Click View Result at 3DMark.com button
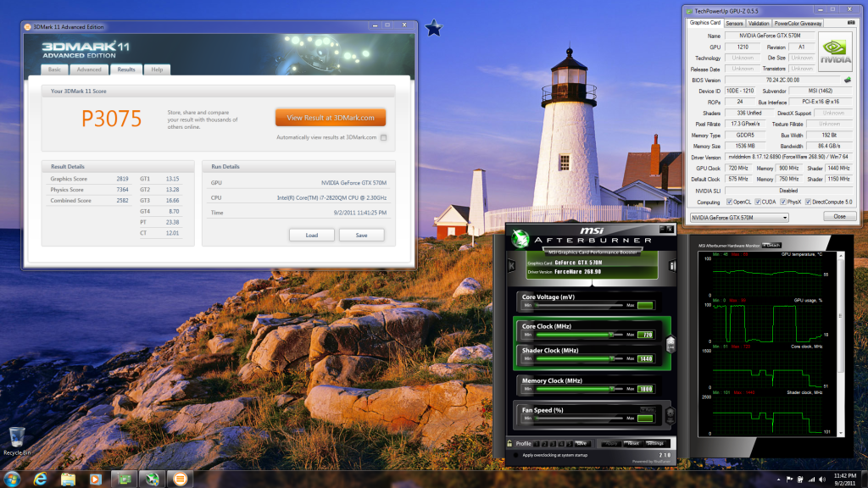868x488 pixels. point(331,118)
